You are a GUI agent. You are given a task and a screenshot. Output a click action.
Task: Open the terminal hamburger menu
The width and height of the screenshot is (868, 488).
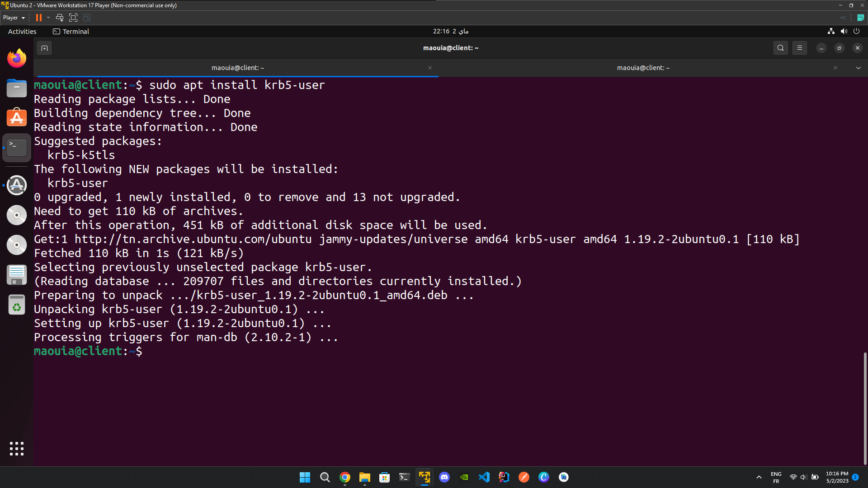coord(800,48)
